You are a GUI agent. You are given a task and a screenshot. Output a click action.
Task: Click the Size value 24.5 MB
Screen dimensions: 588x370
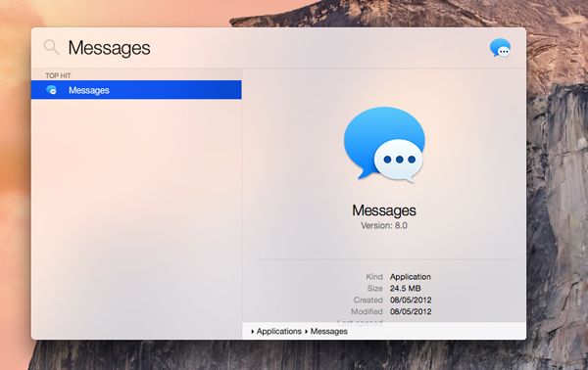pos(406,289)
